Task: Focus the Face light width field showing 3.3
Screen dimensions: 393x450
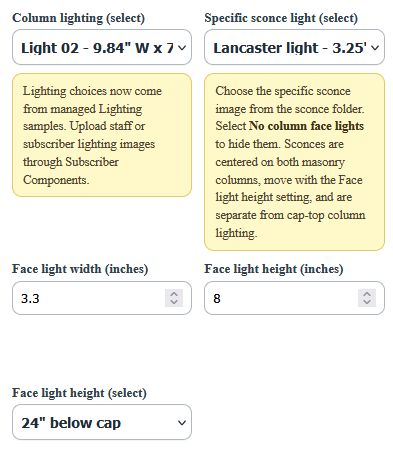Action: click(x=102, y=298)
